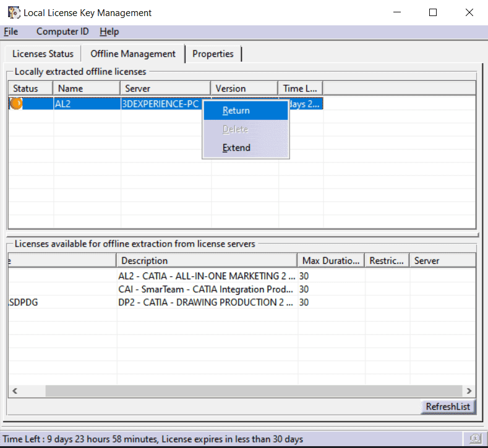The image size is (488, 448).
Task: Open the Computer ID menu
Action: pos(62,32)
